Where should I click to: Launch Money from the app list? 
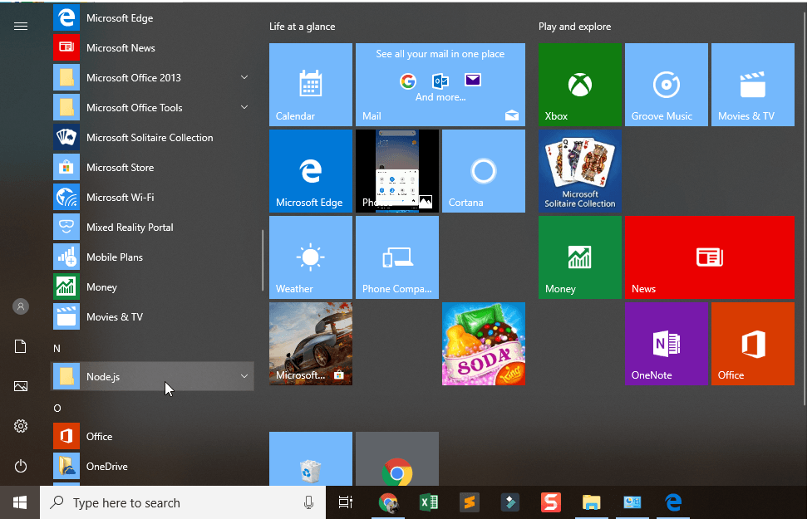point(153,287)
